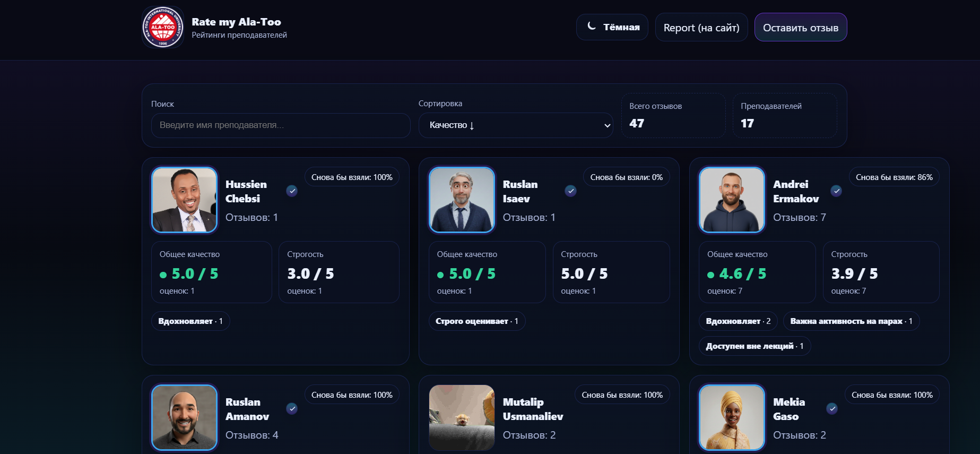Open the Сортировка dropdown showing Качество
This screenshot has width=980, height=454.
tap(516, 125)
